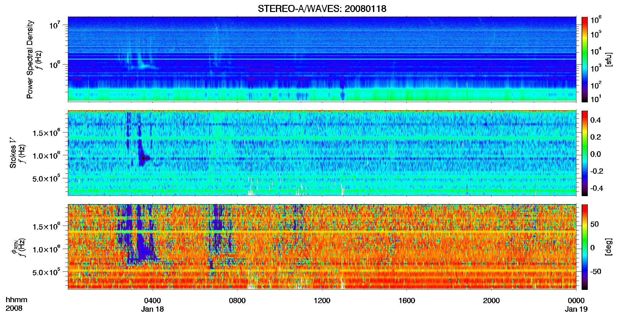Click the Power Spectral Density spectrogram panel
This screenshot has width=644, height=332.
(x=322, y=59)
